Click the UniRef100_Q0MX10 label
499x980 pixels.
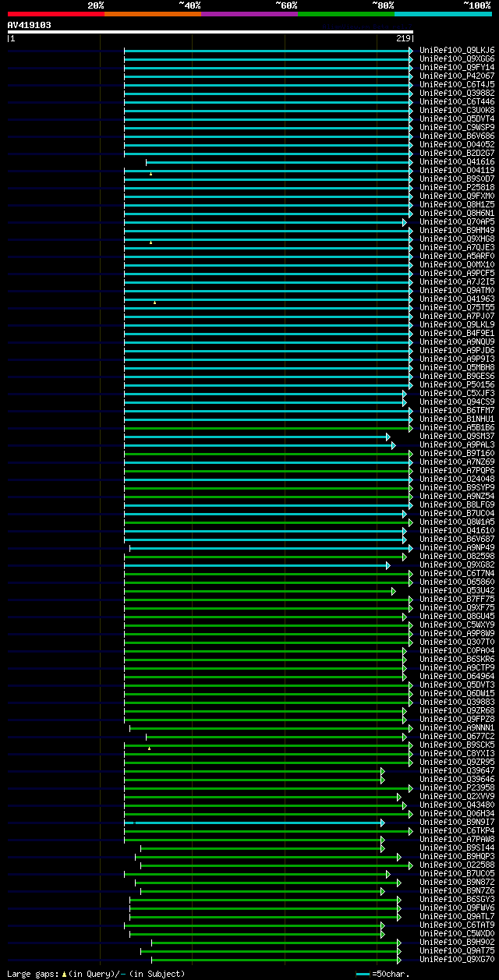point(457,264)
